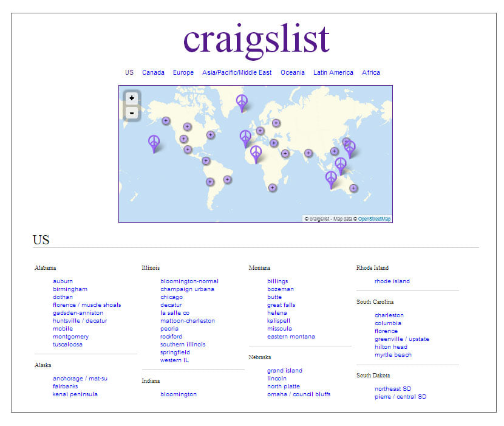This screenshot has height=426, width=504.
Task: Open western IL link
Action: click(x=174, y=360)
